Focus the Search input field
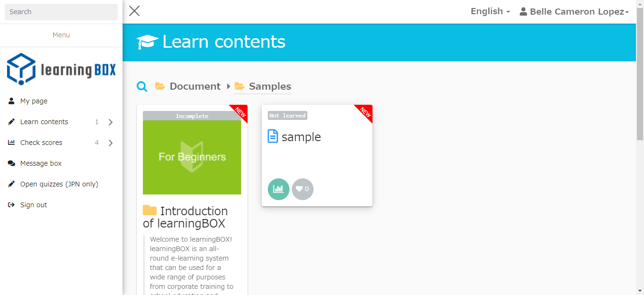The height and width of the screenshot is (295, 644). click(x=61, y=12)
